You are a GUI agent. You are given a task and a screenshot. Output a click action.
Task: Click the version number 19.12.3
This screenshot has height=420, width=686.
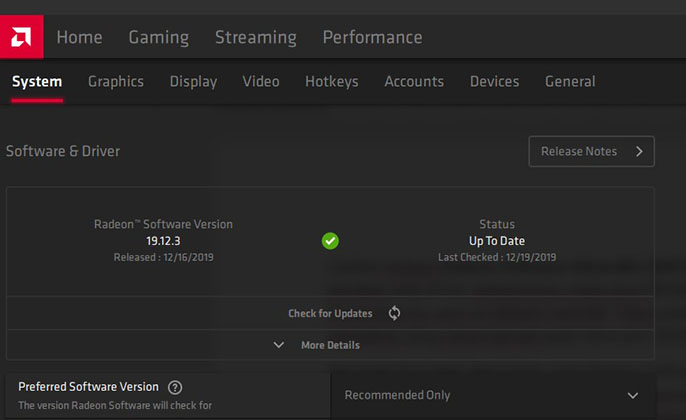(163, 241)
